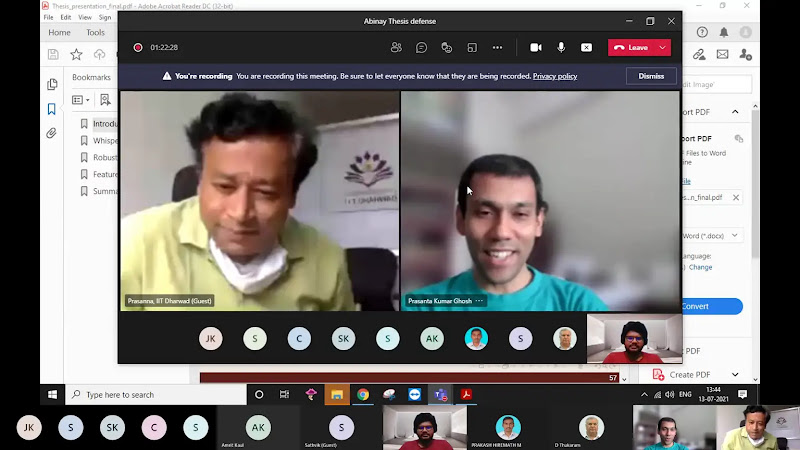This screenshot has height=450, width=800.
Task: Open Teams more actions ellipsis
Action: tap(497, 47)
